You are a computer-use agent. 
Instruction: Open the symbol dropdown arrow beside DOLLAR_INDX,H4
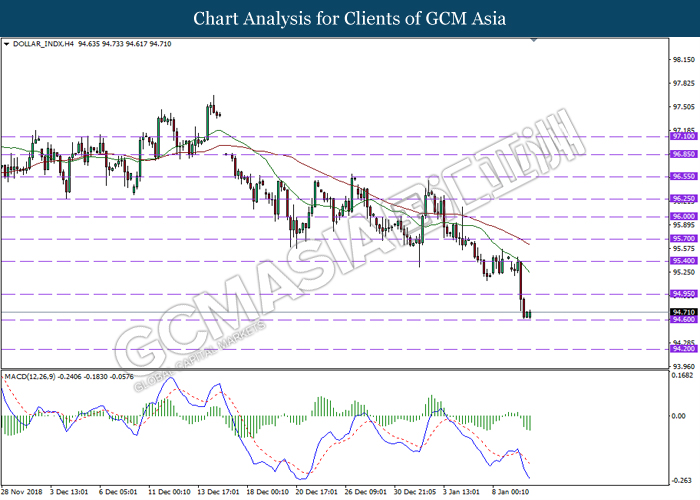pos(6,44)
